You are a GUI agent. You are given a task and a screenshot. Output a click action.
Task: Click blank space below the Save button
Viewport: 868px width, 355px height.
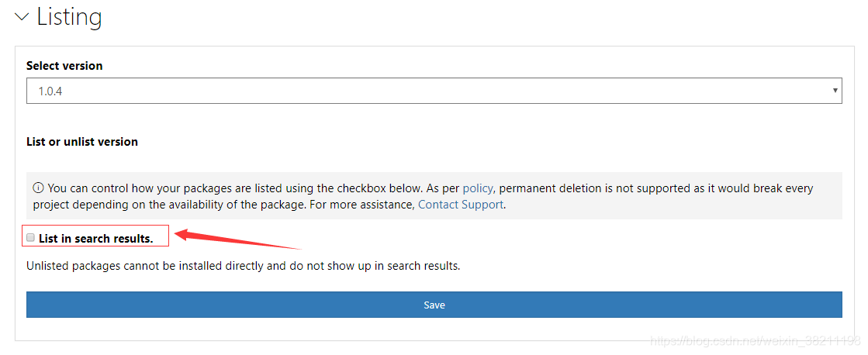click(x=434, y=329)
